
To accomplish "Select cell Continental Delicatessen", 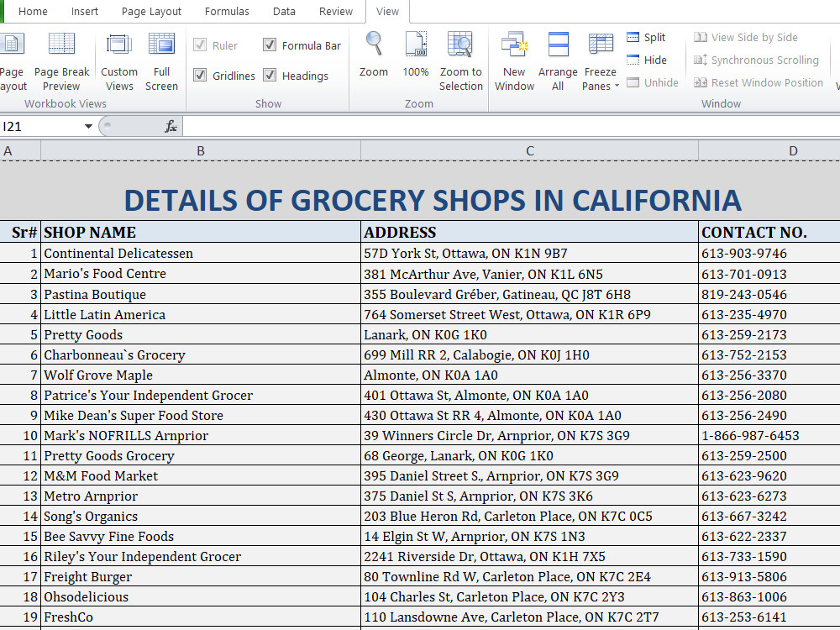I will pos(201,253).
